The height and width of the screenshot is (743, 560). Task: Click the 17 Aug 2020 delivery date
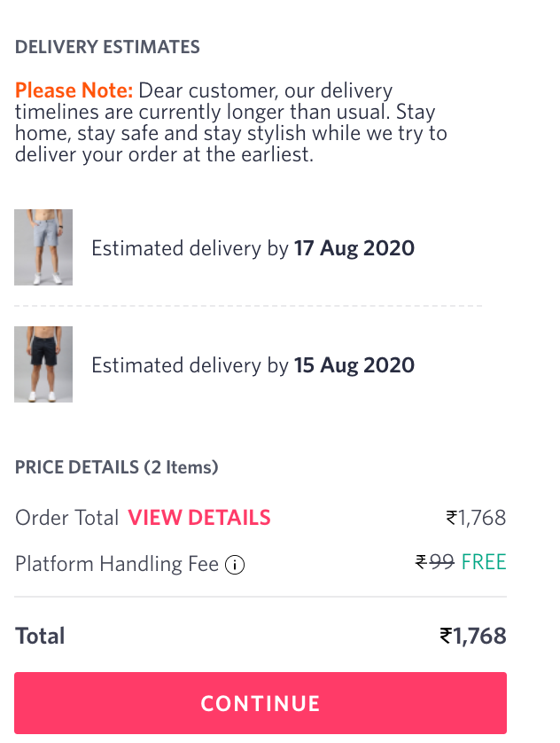(354, 248)
